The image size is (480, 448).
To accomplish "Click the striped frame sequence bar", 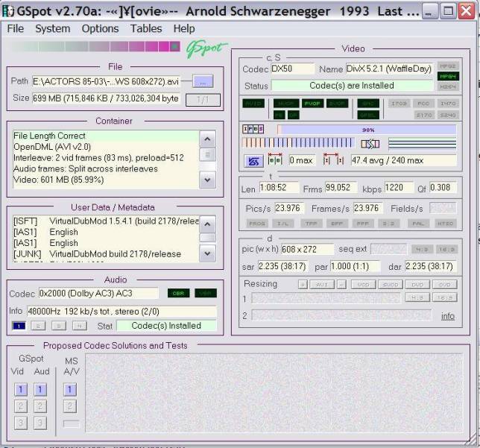I will [298, 142].
